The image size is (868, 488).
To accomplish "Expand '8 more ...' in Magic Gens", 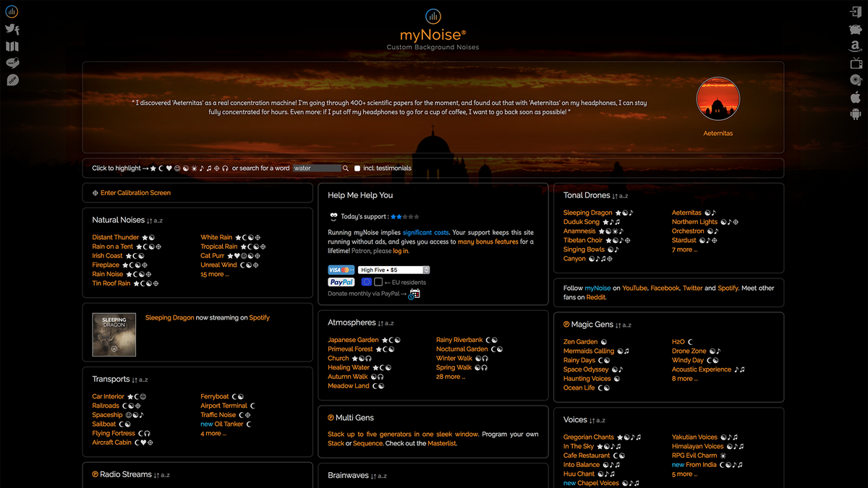I will pyautogui.click(x=684, y=379).
